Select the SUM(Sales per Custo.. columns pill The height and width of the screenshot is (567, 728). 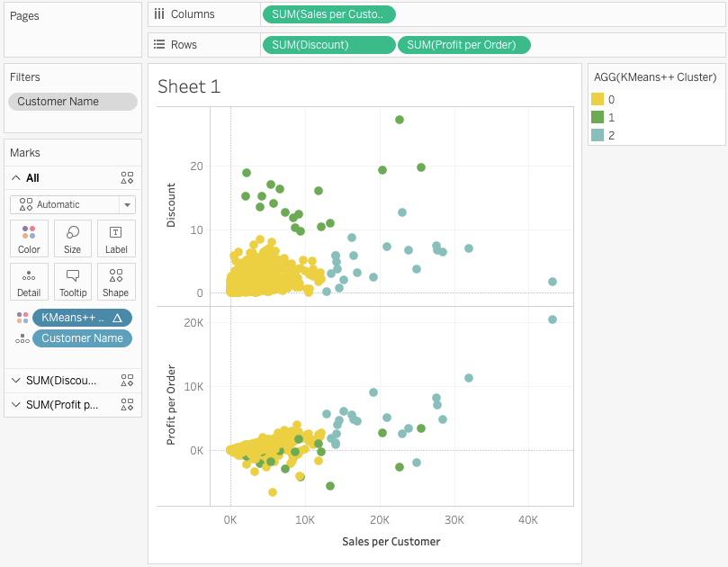(328, 14)
